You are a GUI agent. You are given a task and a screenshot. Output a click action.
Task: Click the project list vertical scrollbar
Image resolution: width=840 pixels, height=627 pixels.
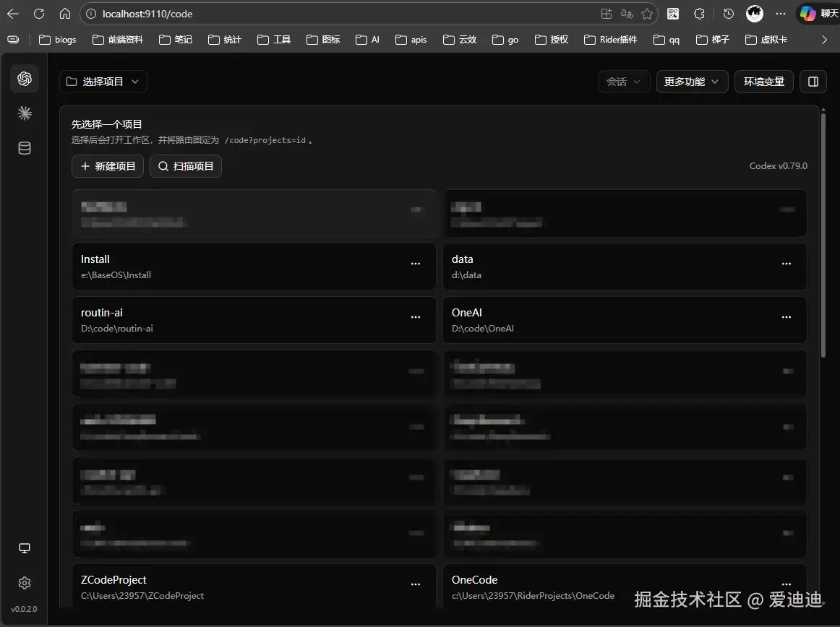pos(823,235)
